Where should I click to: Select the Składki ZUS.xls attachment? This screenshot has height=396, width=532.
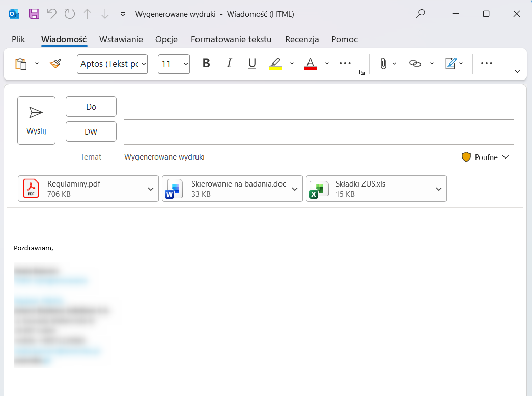376,189
